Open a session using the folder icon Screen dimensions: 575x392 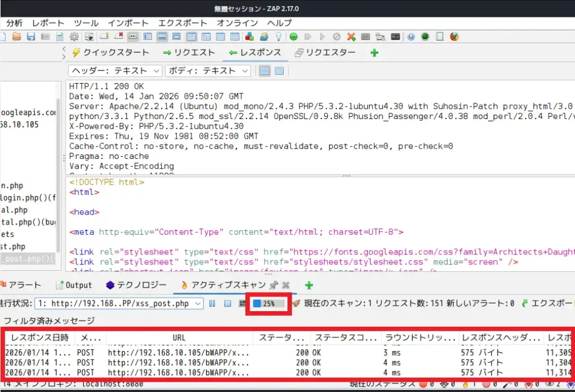tap(17, 37)
